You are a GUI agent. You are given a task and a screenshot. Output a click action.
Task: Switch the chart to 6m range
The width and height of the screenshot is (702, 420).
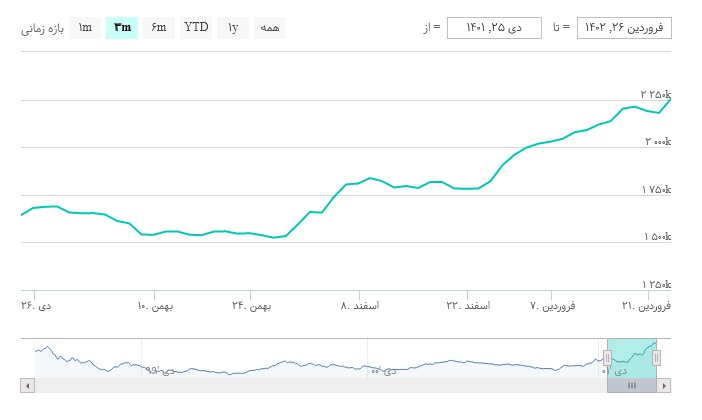pos(159,27)
